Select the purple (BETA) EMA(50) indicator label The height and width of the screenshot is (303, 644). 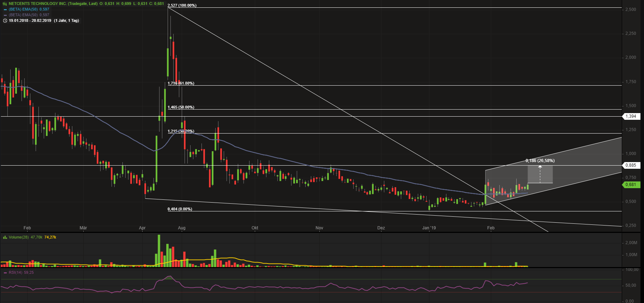pos(23,15)
